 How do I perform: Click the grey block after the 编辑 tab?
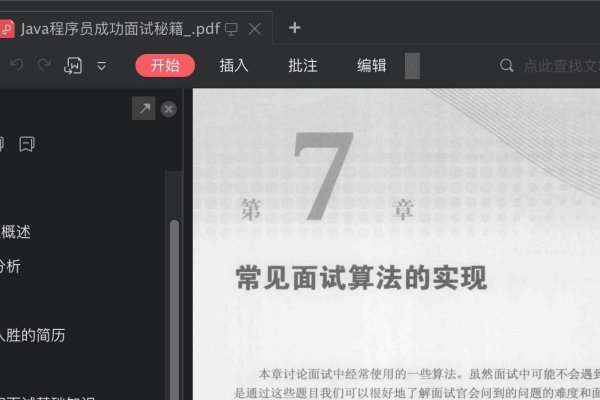[x=412, y=66]
